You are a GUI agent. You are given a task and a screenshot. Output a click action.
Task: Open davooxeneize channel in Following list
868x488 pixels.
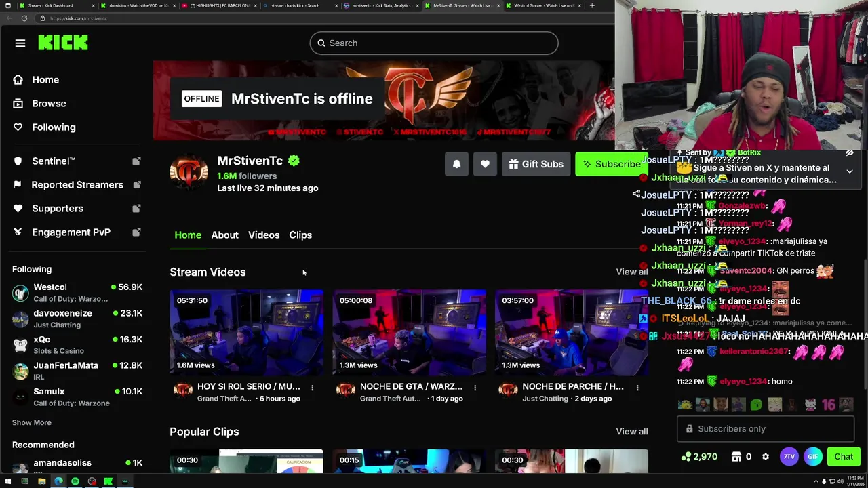[77, 319]
